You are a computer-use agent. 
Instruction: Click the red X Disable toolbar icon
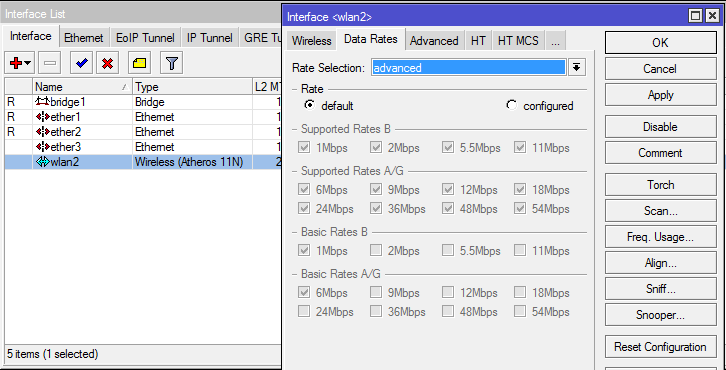(x=107, y=63)
